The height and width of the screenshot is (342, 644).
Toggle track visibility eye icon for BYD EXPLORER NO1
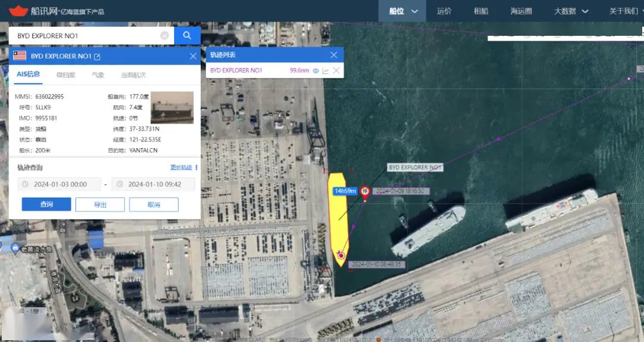(x=316, y=70)
